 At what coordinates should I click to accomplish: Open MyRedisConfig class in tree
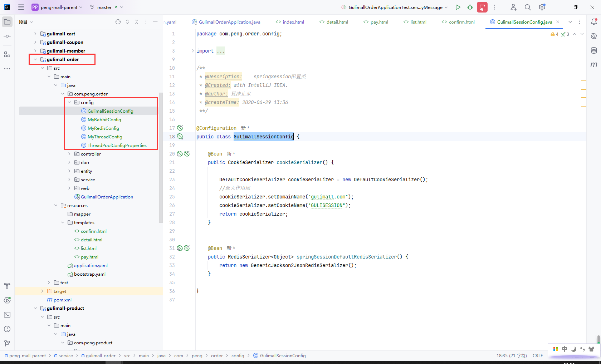pos(103,128)
